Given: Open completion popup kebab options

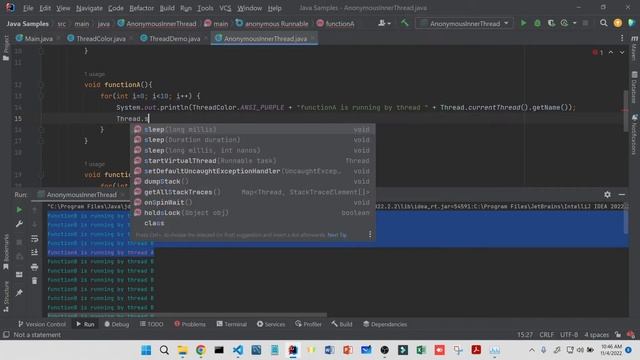Looking at the screenshot, I should (370, 234).
